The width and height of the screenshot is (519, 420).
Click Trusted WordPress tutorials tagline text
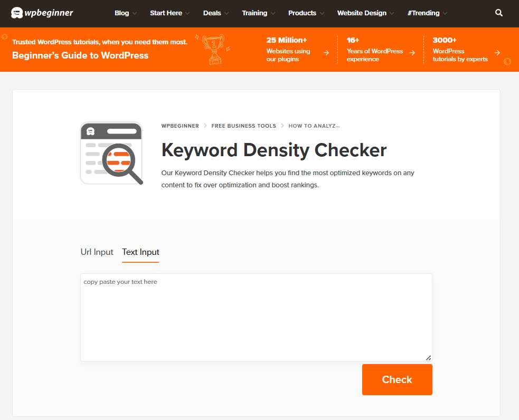100,42
